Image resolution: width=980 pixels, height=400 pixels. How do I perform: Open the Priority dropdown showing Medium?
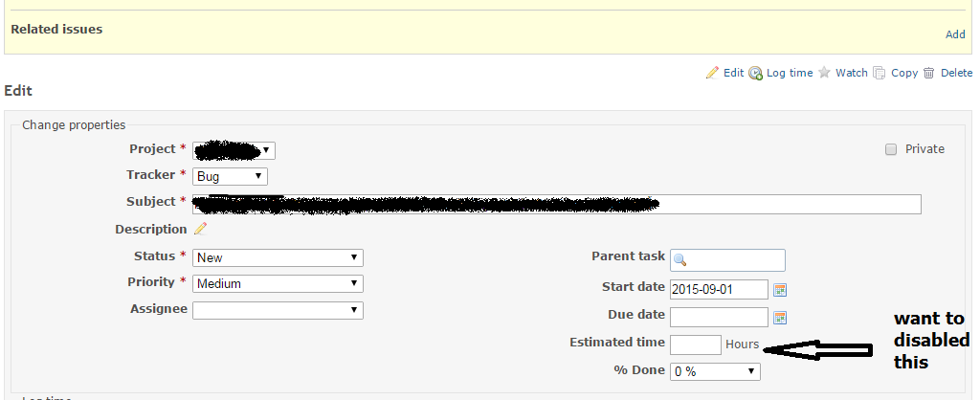pos(278,284)
